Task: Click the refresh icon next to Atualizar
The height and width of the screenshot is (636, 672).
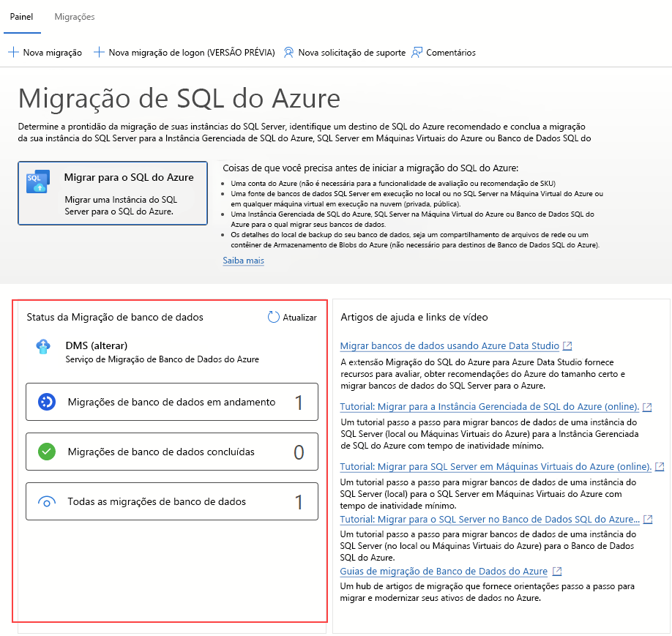Action: (272, 317)
